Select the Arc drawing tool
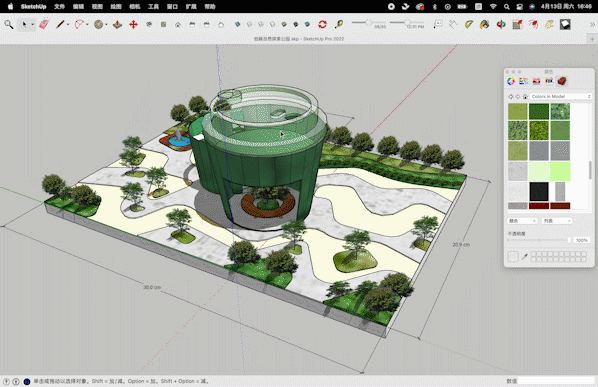598x387 pixels. [x=79, y=24]
